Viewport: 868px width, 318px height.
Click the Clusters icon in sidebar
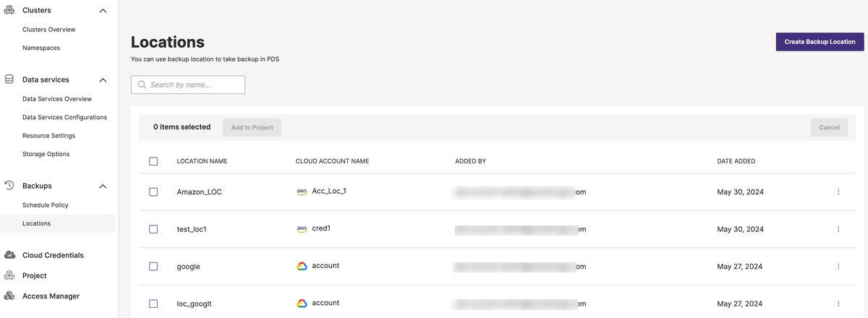tap(9, 11)
